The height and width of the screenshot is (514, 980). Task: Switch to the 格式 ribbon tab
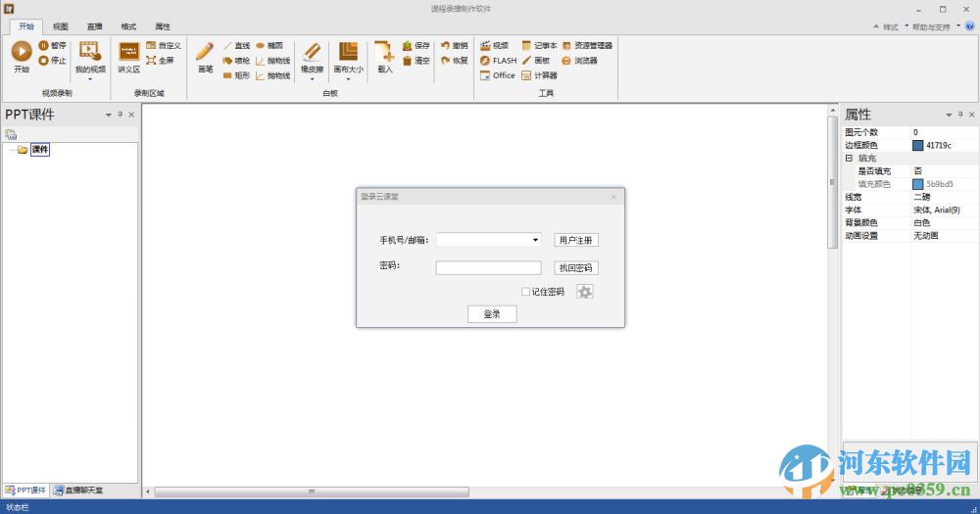[128, 26]
